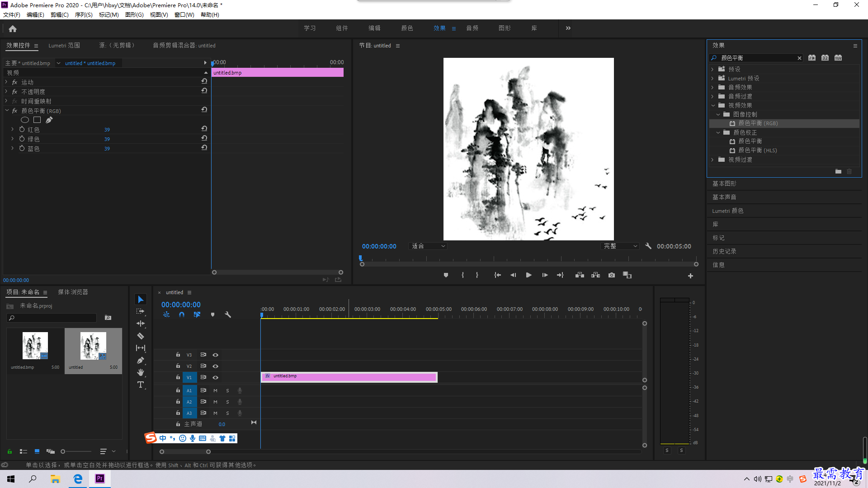Screen dimensions: 868x488
Task: Toggle V1 track output eye
Action: coord(215,378)
